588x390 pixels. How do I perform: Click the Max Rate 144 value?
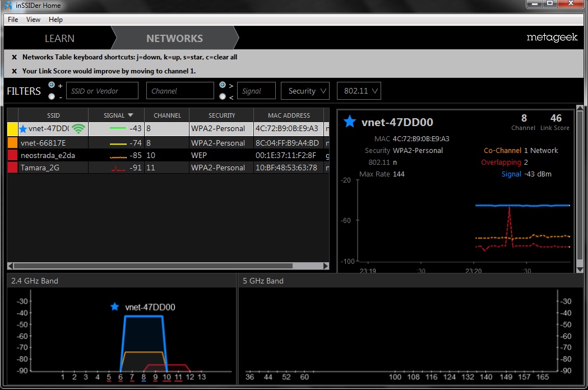tap(399, 174)
